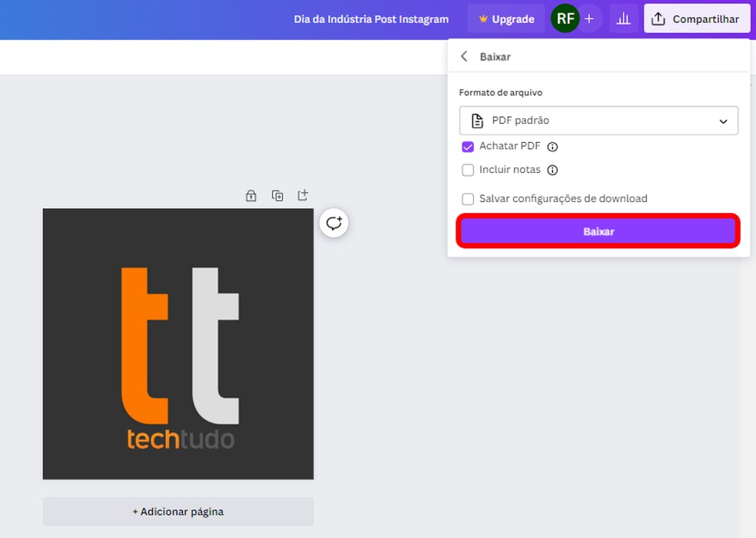
Task: Enable the Incluir notas checkbox
Action: [468, 170]
